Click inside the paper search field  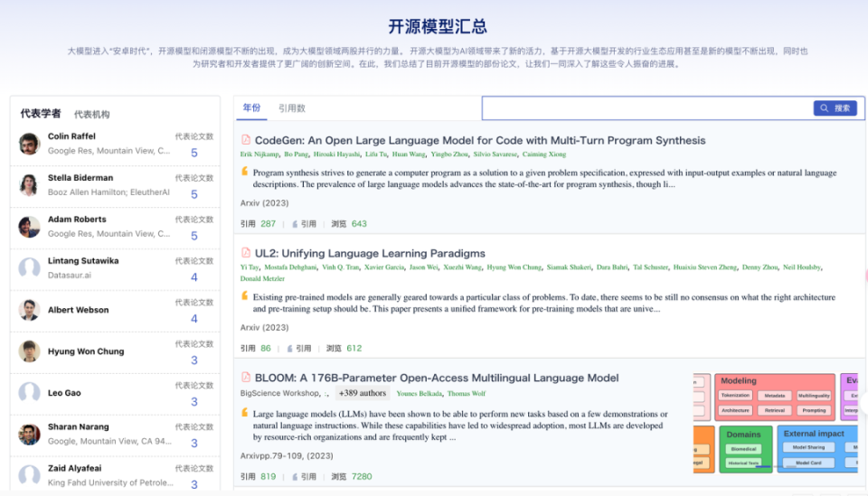[647, 108]
